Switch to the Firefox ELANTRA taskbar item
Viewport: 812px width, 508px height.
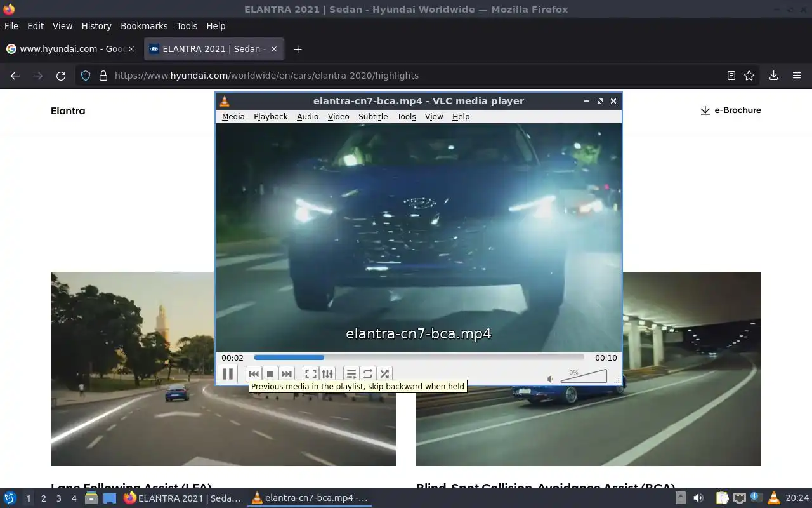pyautogui.click(x=183, y=498)
